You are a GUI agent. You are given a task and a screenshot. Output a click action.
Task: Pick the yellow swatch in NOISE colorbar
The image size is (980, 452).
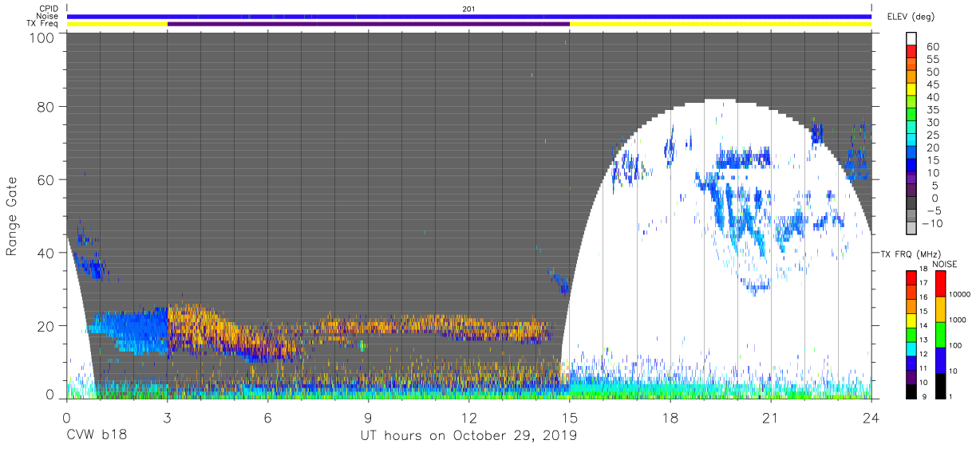point(940,309)
